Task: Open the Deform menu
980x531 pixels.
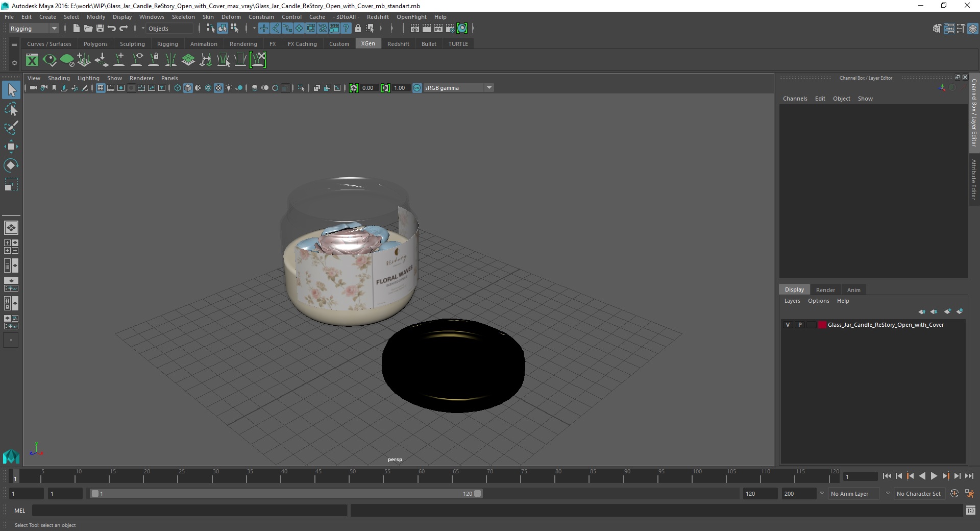Action: (231, 17)
